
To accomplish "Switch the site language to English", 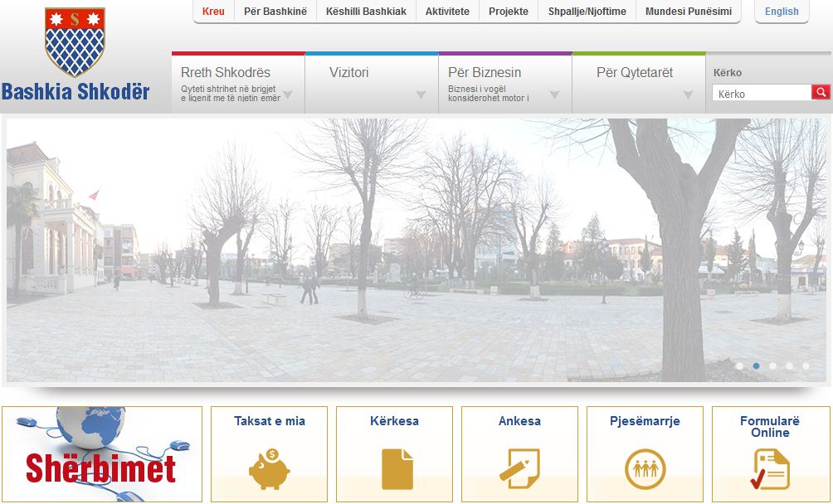I will pyautogui.click(x=781, y=12).
